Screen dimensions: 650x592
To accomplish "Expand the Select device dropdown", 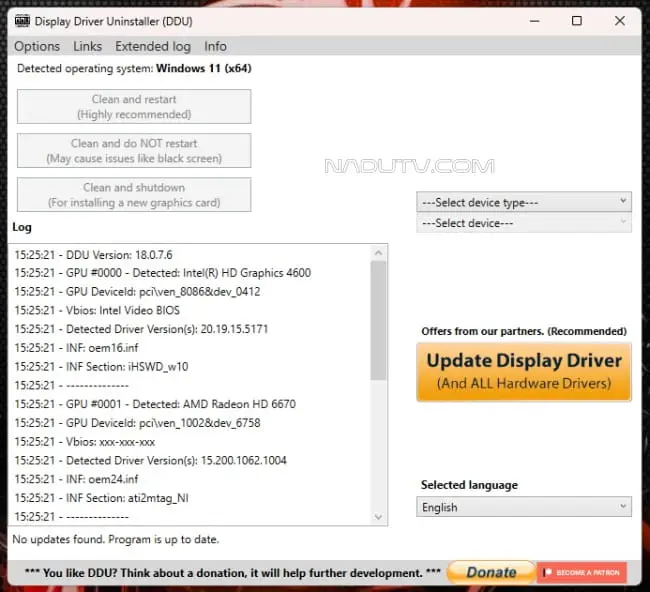I will [x=524, y=223].
